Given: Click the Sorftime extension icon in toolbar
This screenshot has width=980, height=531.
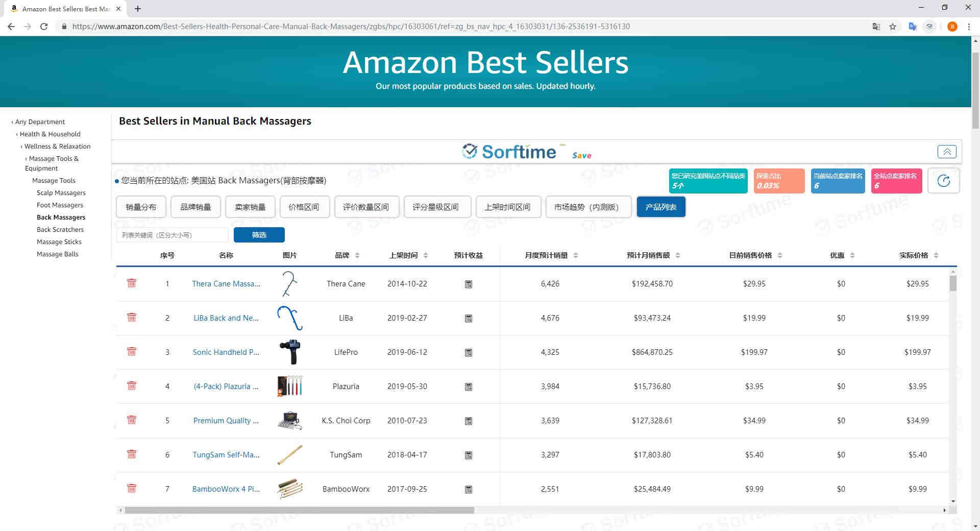Looking at the screenshot, I should tap(929, 27).
